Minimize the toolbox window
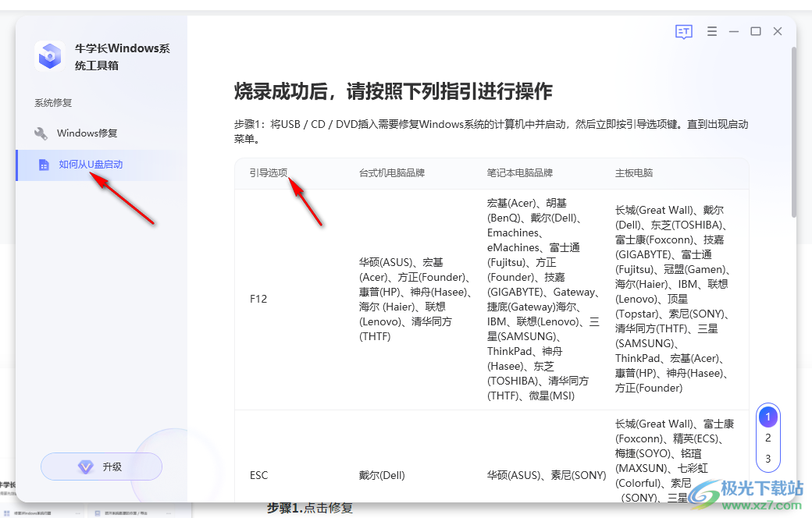Viewport: 812px width, 518px height. (x=734, y=31)
